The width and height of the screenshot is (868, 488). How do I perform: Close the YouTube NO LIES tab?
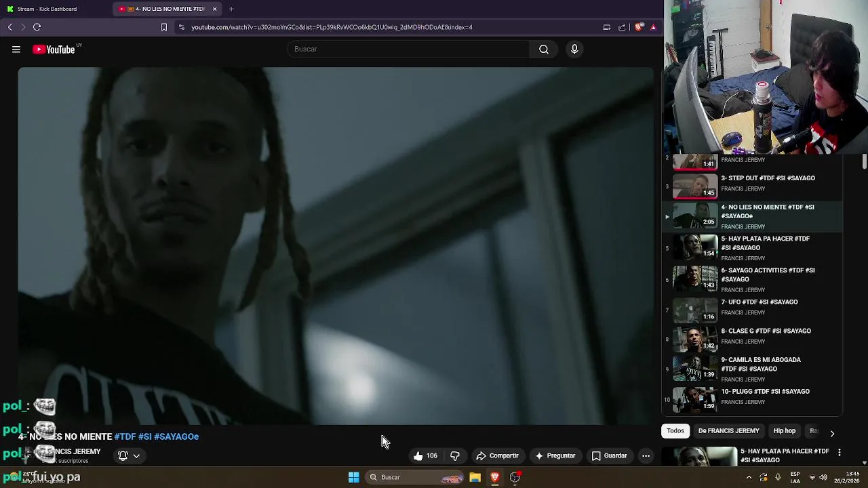pyautogui.click(x=215, y=9)
